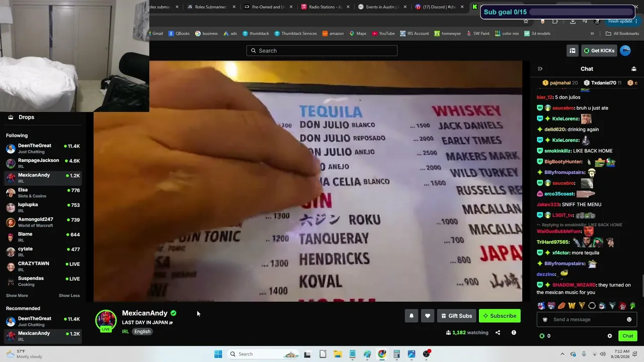Image resolution: width=644 pixels, height=362 pixels.
Task: Turn on stream notifications with the bell icon
Action: click(412, 316)
